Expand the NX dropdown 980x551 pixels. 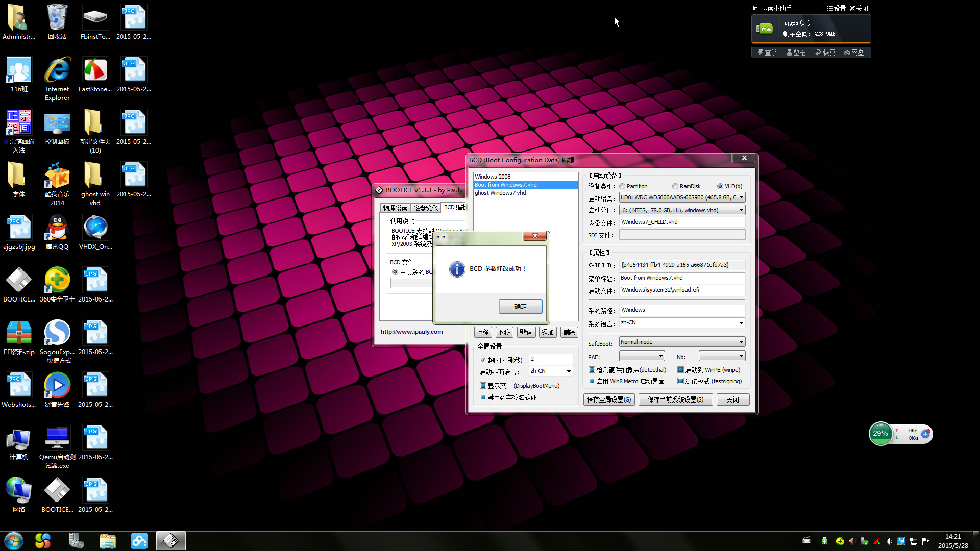(722, 356)
